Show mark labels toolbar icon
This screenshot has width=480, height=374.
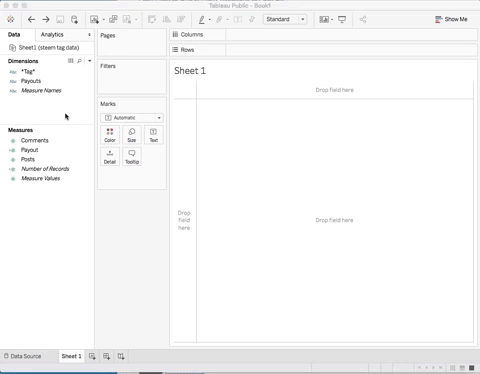238,19
